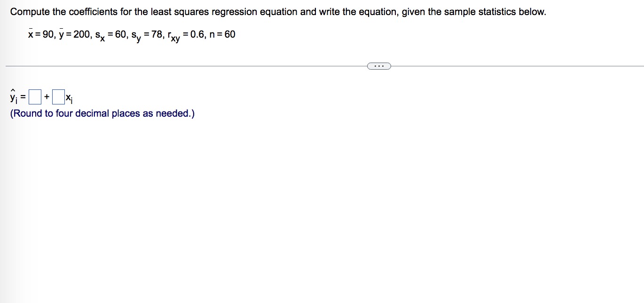Select the rounding instruction text
Image resolution: width=644 pixels, height=303 pixels.
102,113
